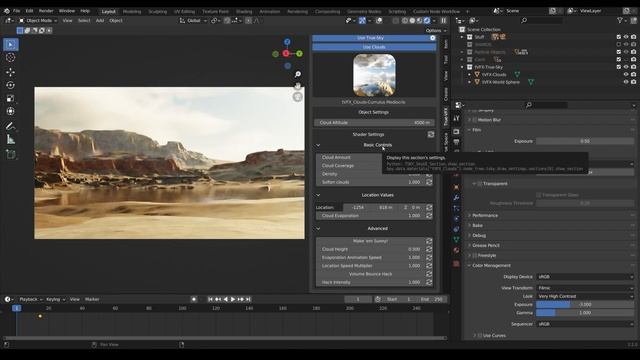The height and width of the screenshot is (360, 640).
Task: Click the rendered viewport shading sphere icon
Action: coord(427,20)
